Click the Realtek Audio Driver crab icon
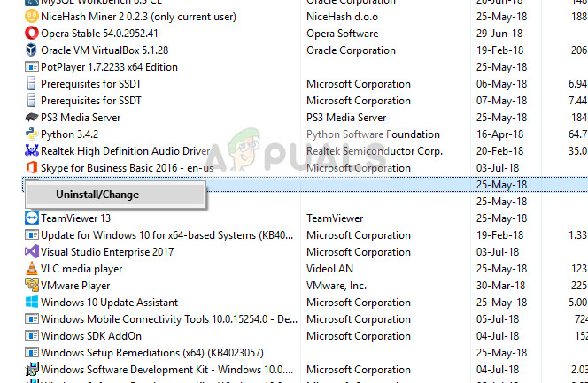Screen dimensions: 588x383 (x=32, y=151)
